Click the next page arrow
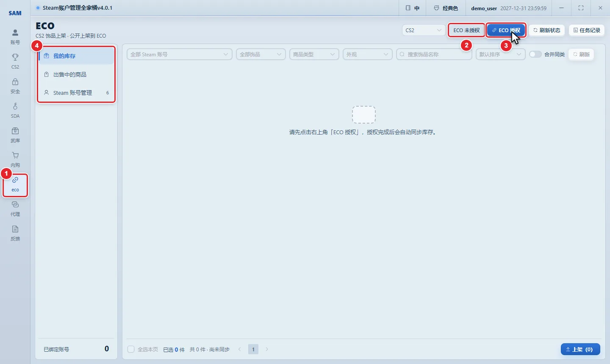 coord(267,349)
